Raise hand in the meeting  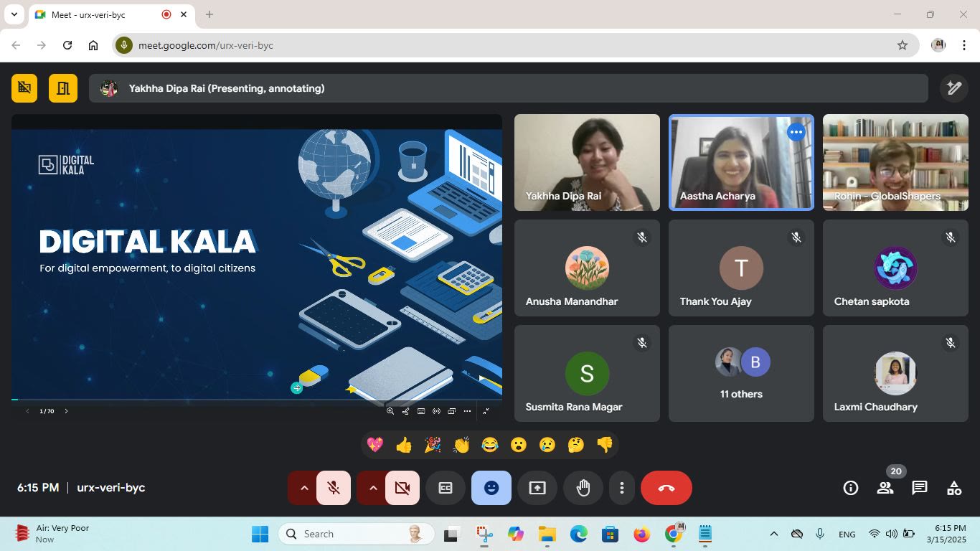click(x=583, y=488)
